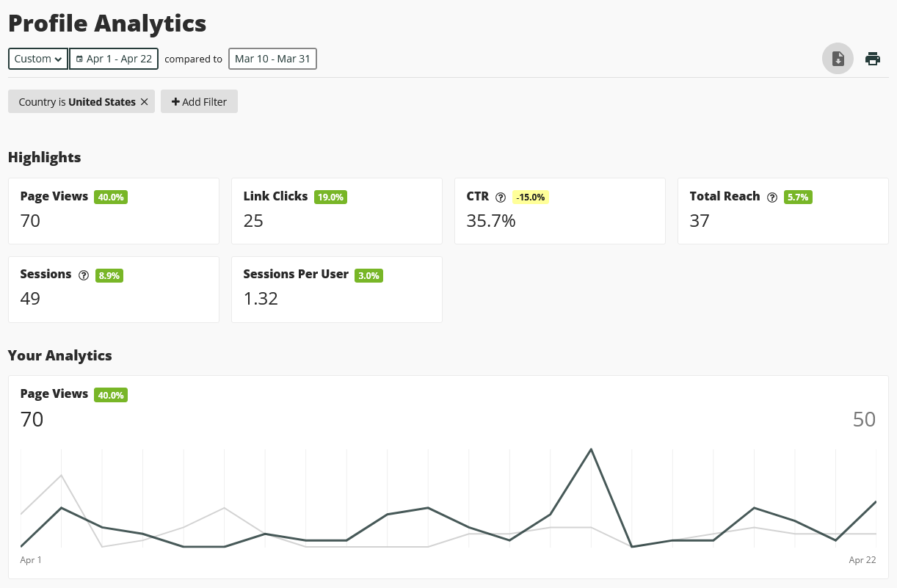Click the Sessions question mark icon
This screenshot has height=588, width=897.
[83, 275]
